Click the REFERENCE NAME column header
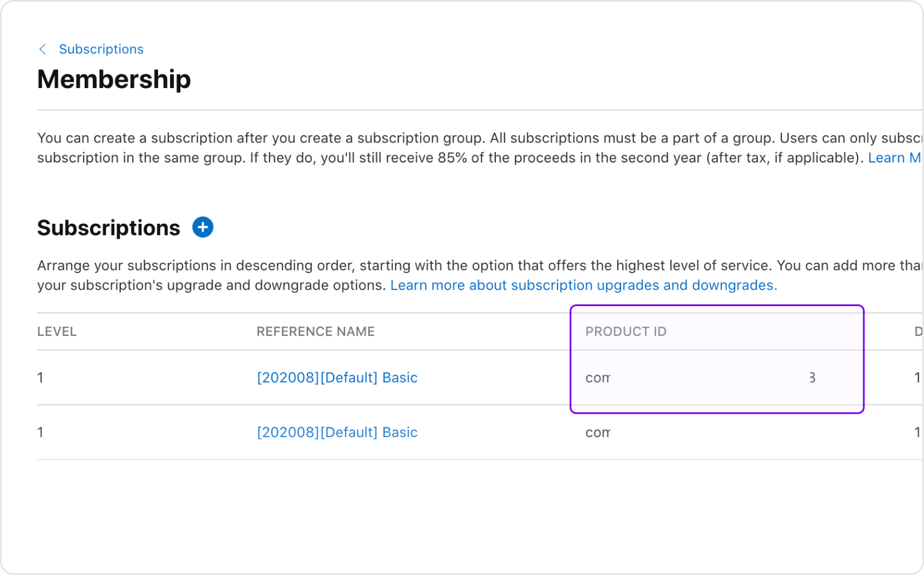 (x=315, y=331)
